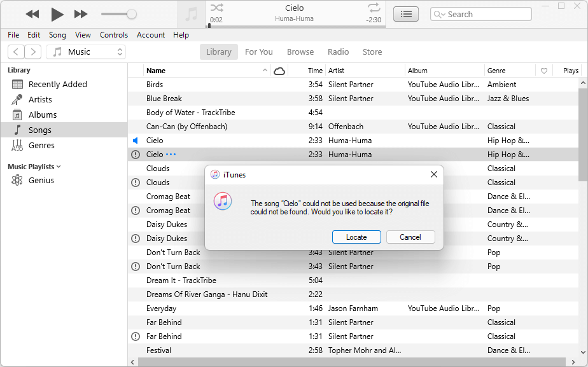Toggle the repeat icon
Image resolution: width=588 pixels, height=367 pixels.
pyautogui.click(x=374, y=8)
